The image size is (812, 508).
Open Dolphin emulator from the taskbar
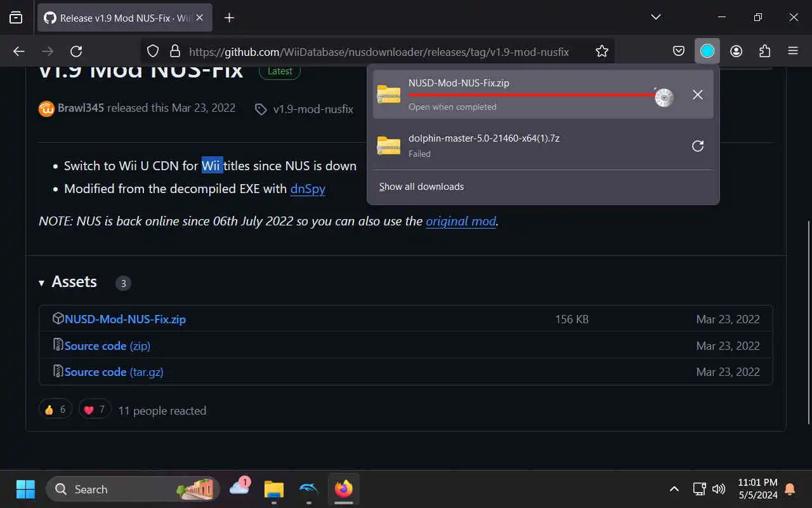[x=308, y=489]
